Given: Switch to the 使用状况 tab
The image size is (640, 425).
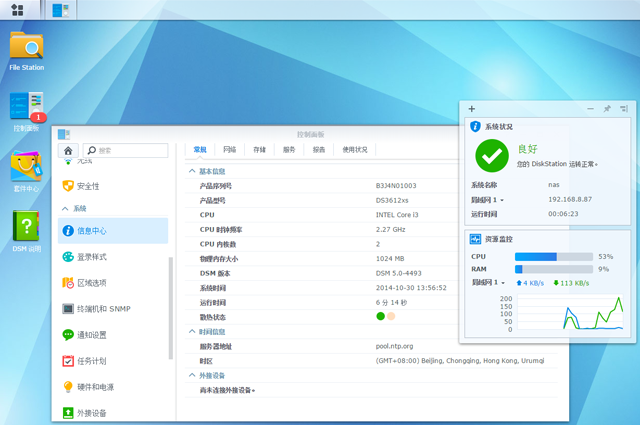Looking at the screenshot, I should coord(355,150).
